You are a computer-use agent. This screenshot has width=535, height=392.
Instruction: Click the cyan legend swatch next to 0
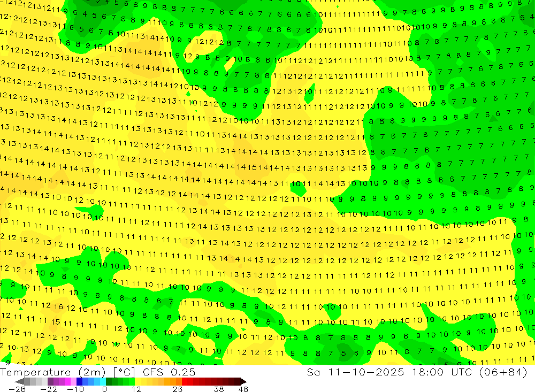(103, 381)
